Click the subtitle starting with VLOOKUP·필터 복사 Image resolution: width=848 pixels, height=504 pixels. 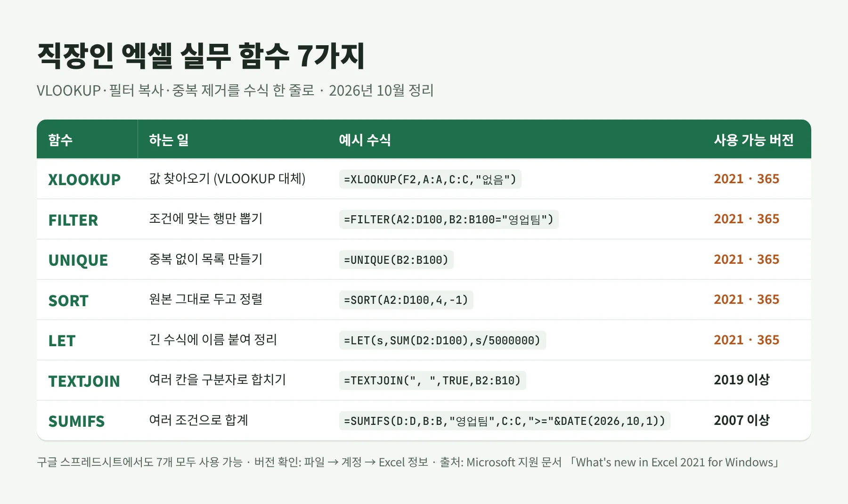pos(235,90)
